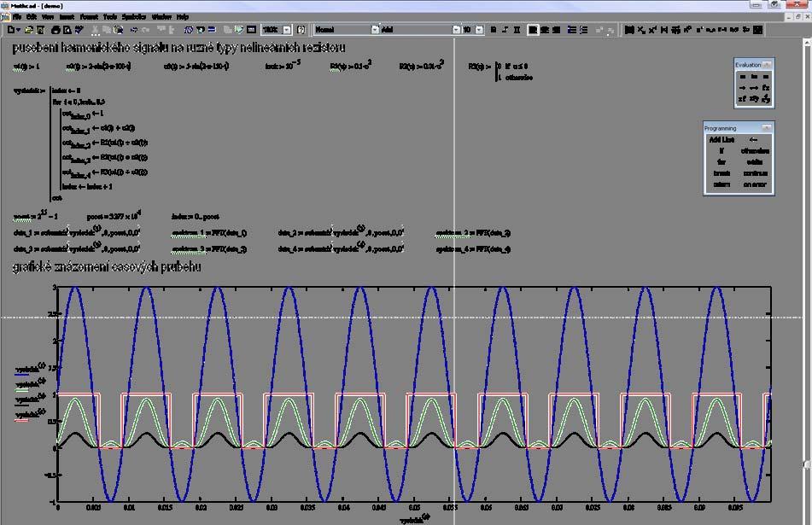
Task: Select Align Left text alignment
Action: coord(533,30)
